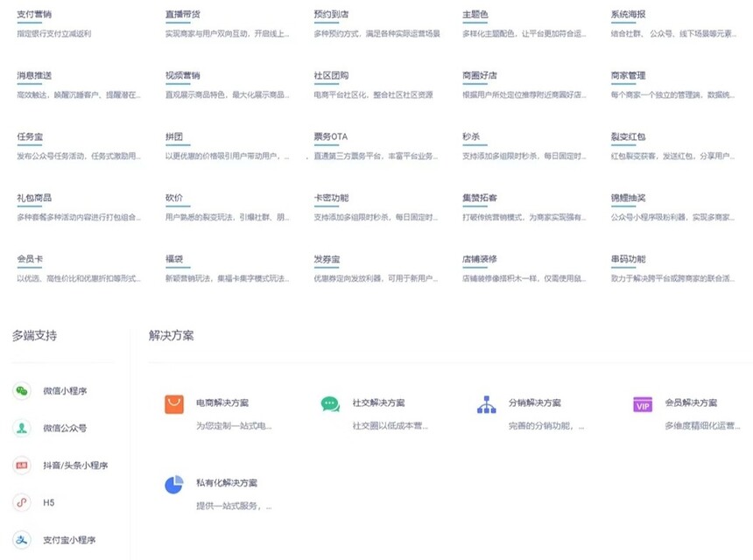Image resolution: width=753 pixels, height=560 pixels.
Task: Go to the 商家管理 feature
Action: [628, 75]
